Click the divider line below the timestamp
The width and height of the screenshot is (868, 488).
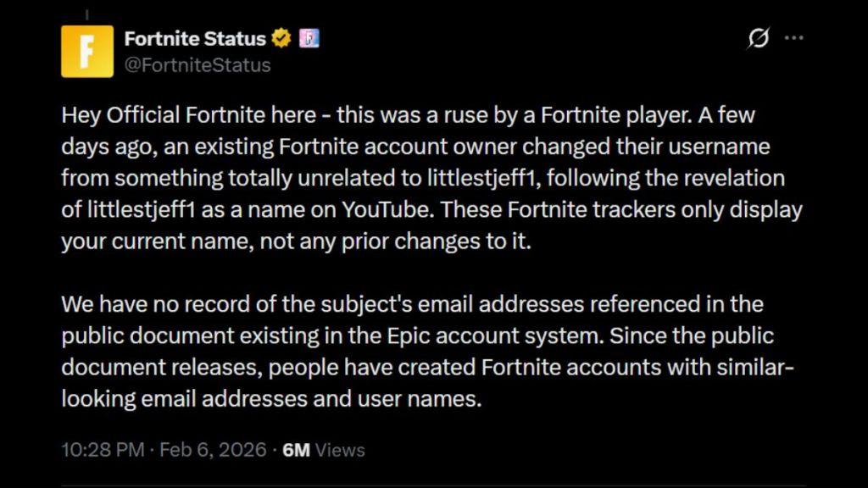(x=432, y=486)
